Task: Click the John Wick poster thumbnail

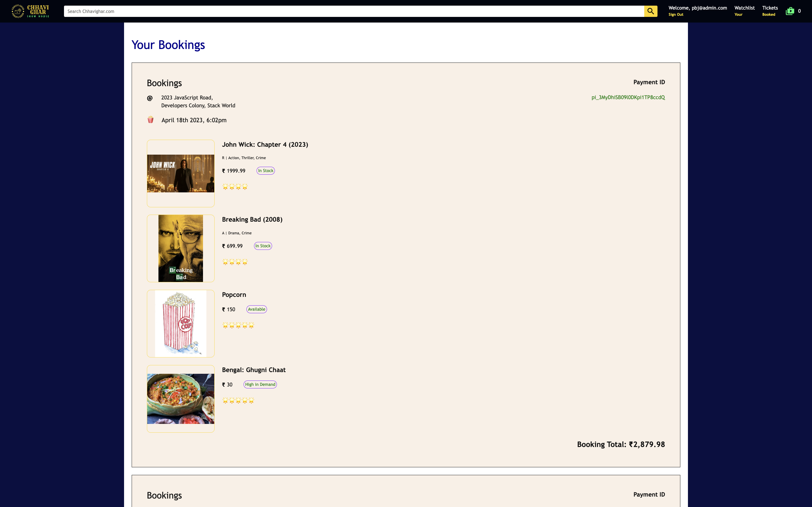Action: [x=180, y=173]
